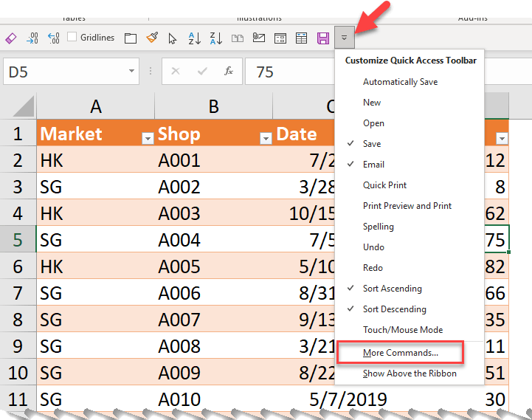Select Show Above the Ribbon option

point(410,373)
